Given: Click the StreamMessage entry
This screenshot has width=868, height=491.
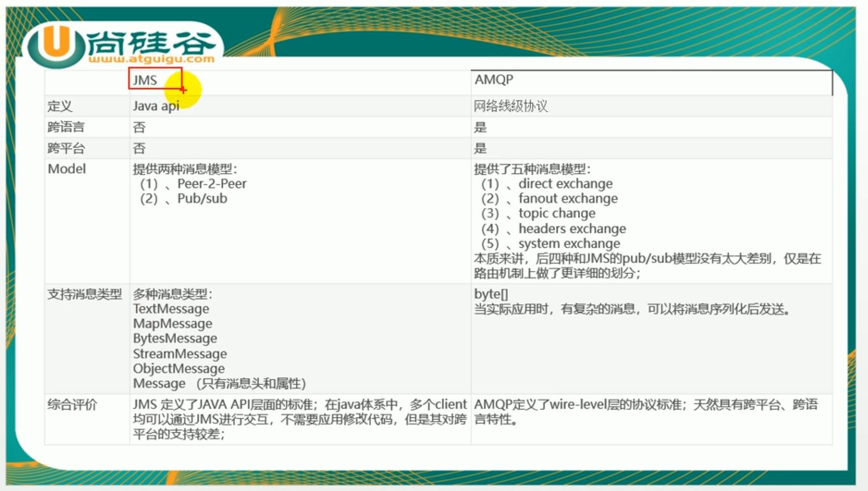Looking at the screenshot, I should tap(180, 354).
